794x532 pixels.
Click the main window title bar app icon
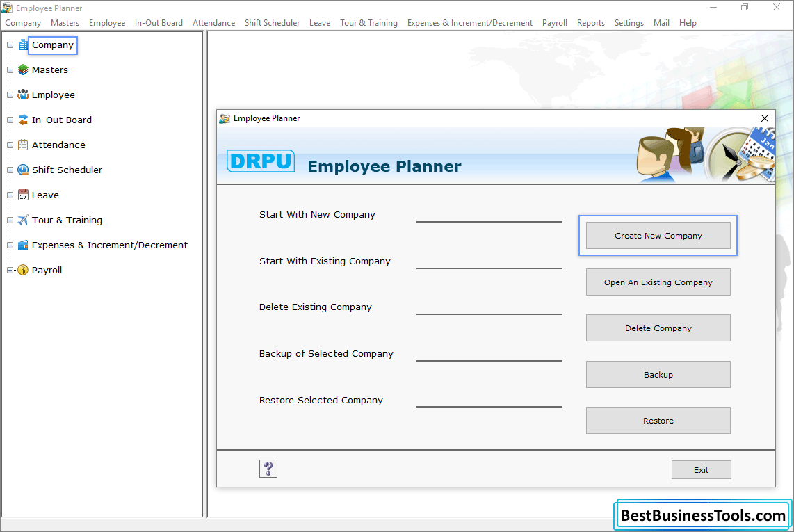(7, 8)
